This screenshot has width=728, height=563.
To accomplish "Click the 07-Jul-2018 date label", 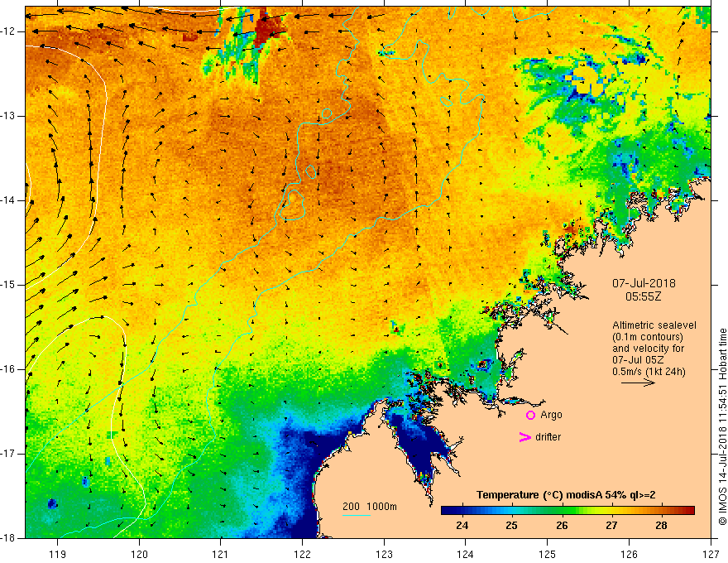I will point(644,283).
